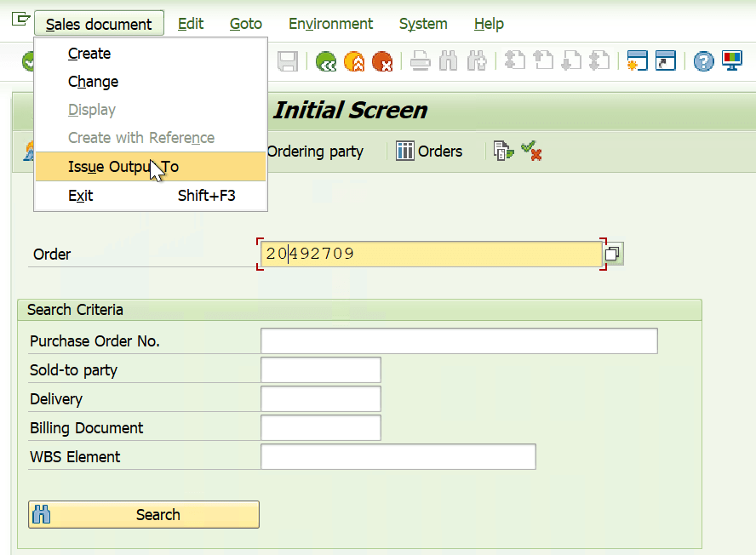Open the Goto menu
Viewport: 756px width, 555px height.
(x=245, y=24)
